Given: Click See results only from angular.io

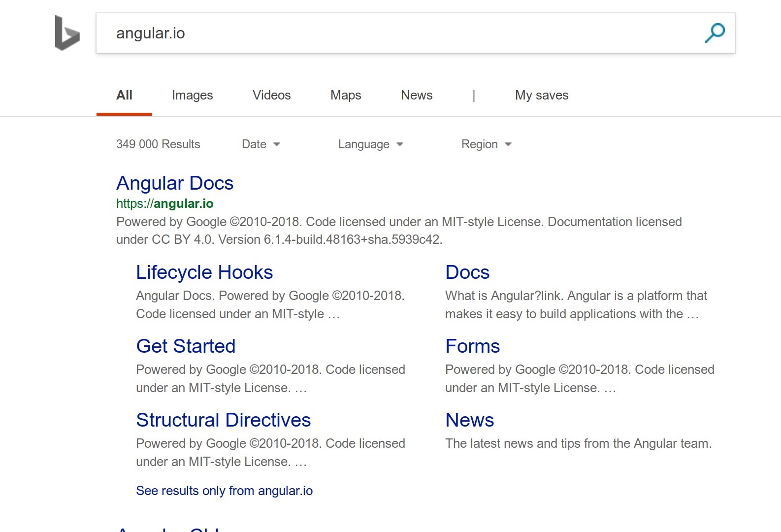Looking at the screenshot, I should point(225,491).
